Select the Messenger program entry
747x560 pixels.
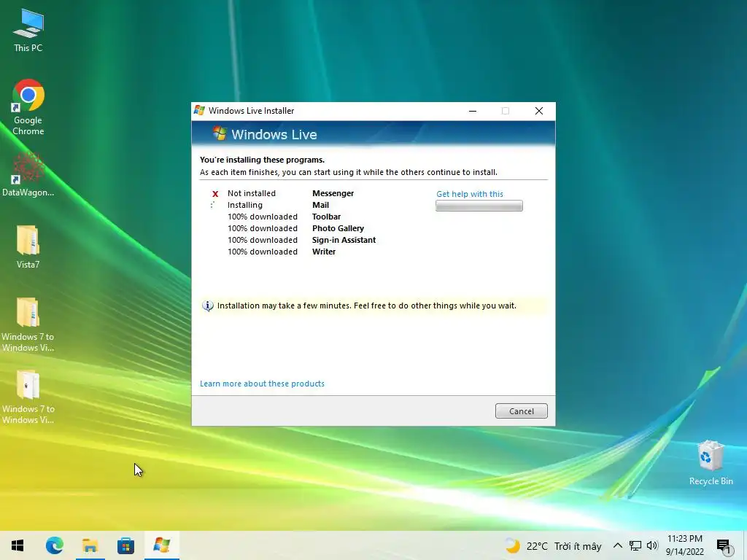[333, 193]
